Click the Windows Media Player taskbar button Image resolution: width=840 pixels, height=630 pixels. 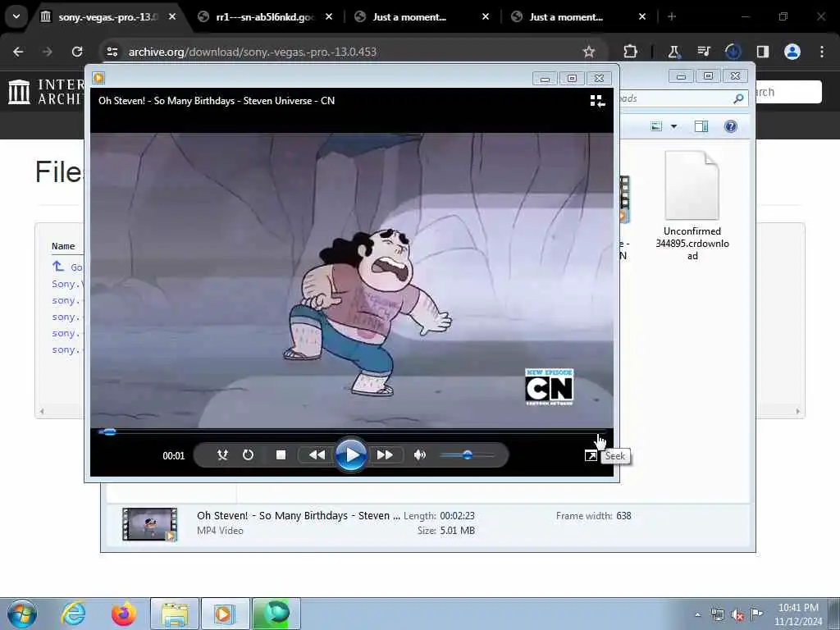point(225,614)
